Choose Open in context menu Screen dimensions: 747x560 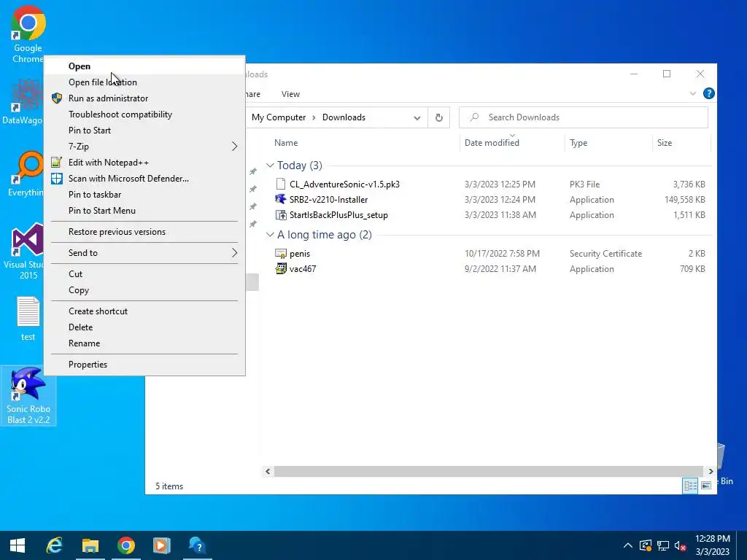point(144,66)
